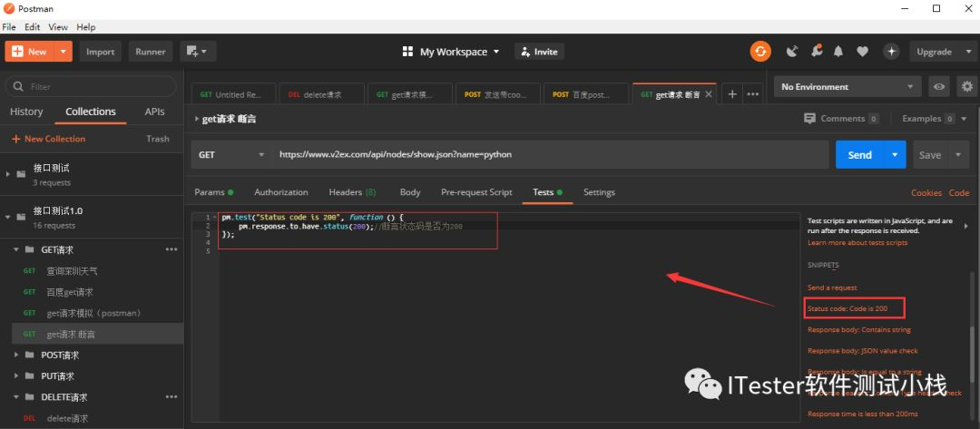Viewport: 980px width, 429px height.
Task: Open the tab options ellipsis menu
Action: coord(752,94)
